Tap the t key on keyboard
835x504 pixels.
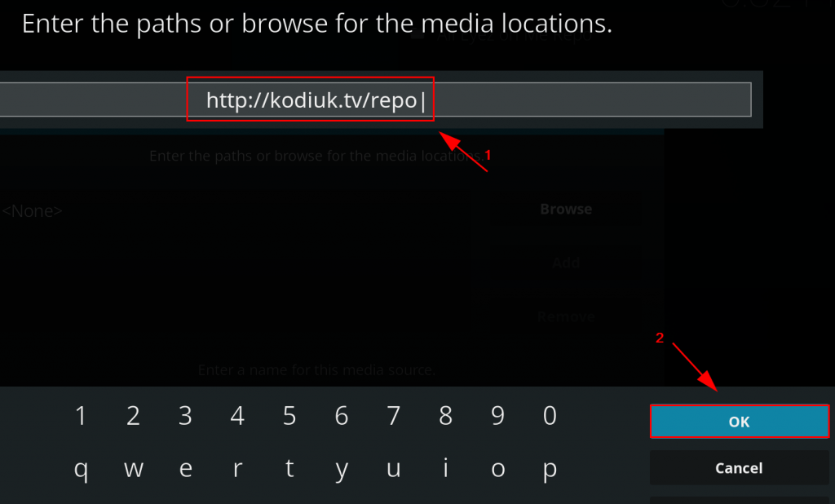point(289,469)
